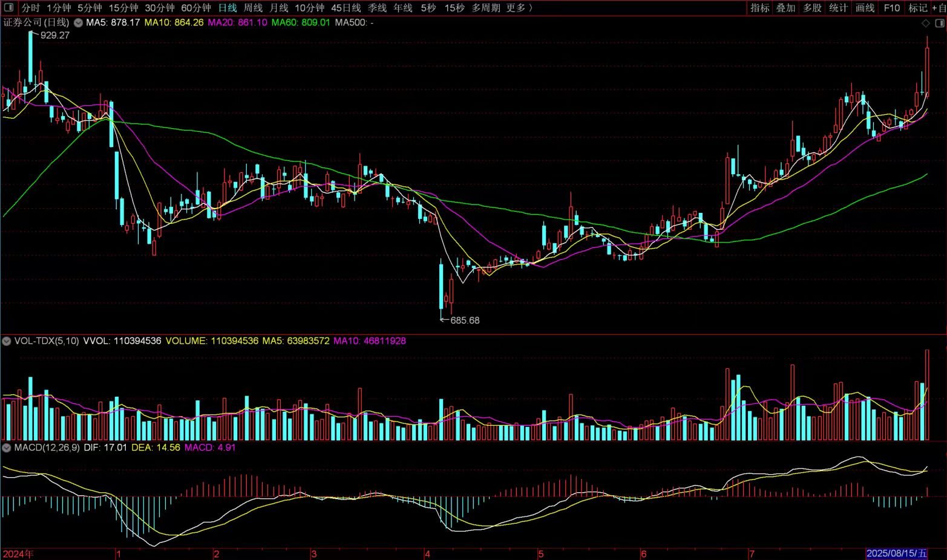Screen dimensions: 947x560
Task: Open the F10 company info button
Action: [891, 8]
